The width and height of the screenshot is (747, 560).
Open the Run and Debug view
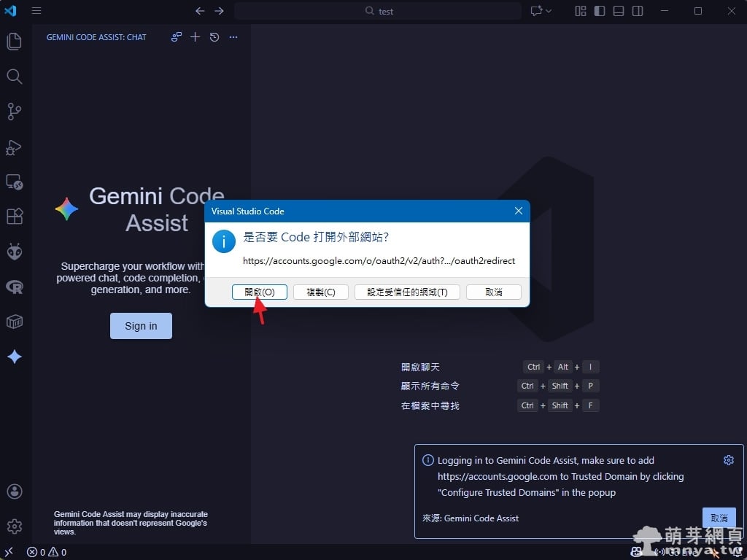coord(14,147)
